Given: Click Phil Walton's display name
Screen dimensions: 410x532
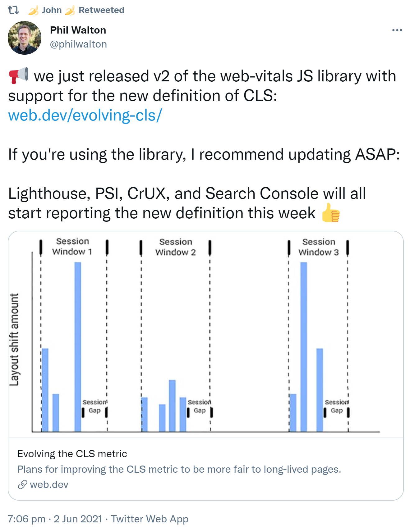Looking at the screenshot, I should coord(78,30).
